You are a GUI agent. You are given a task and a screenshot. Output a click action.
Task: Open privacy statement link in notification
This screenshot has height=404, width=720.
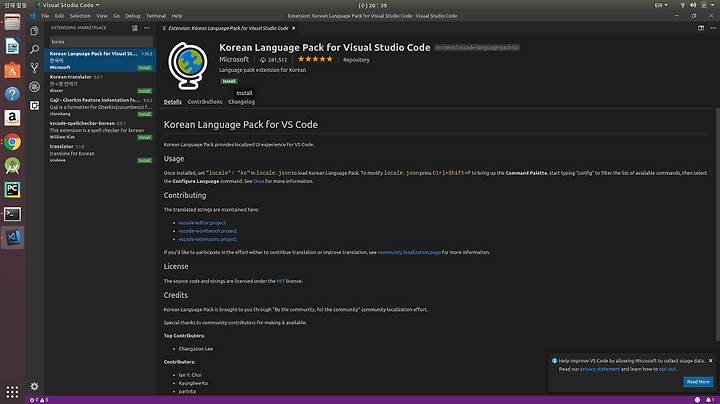tap(600, 369)
